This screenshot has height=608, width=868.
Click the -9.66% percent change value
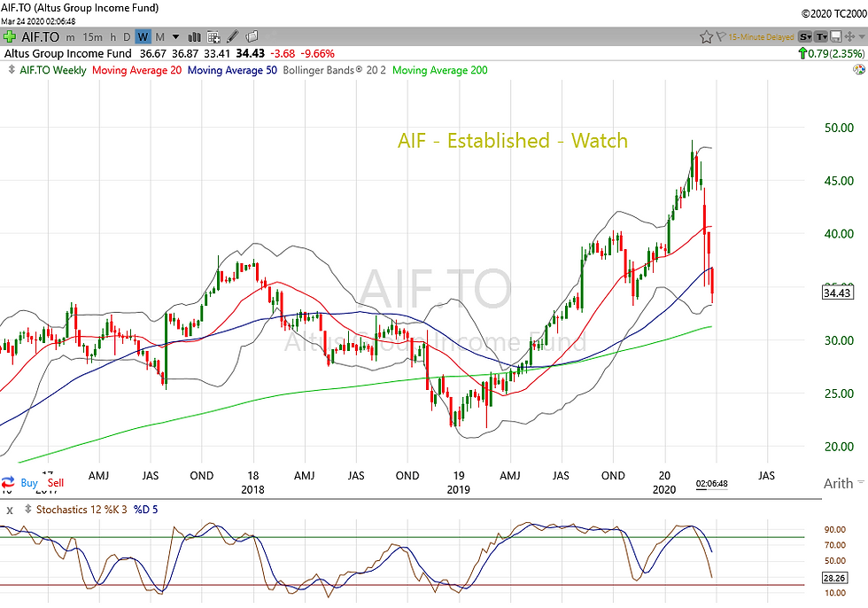coord(318,54)
